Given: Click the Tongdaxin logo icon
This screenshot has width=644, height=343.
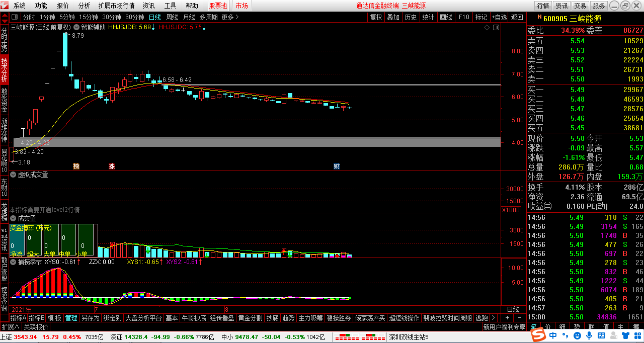Looking at the screenshot, I should (x=6, y=6).
